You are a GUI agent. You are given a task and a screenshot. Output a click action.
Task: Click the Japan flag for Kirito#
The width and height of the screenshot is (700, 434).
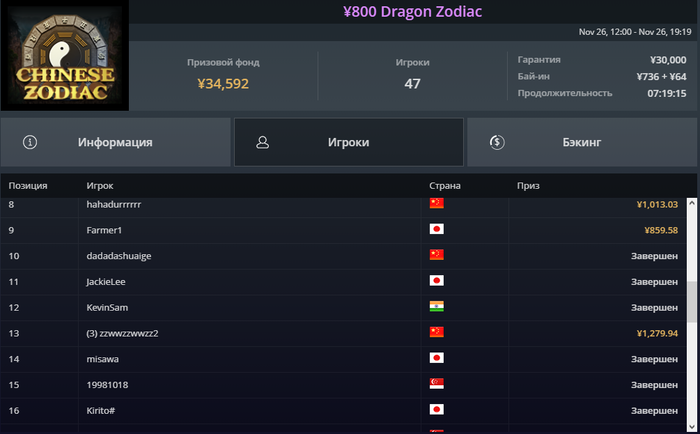click(437, 409)
